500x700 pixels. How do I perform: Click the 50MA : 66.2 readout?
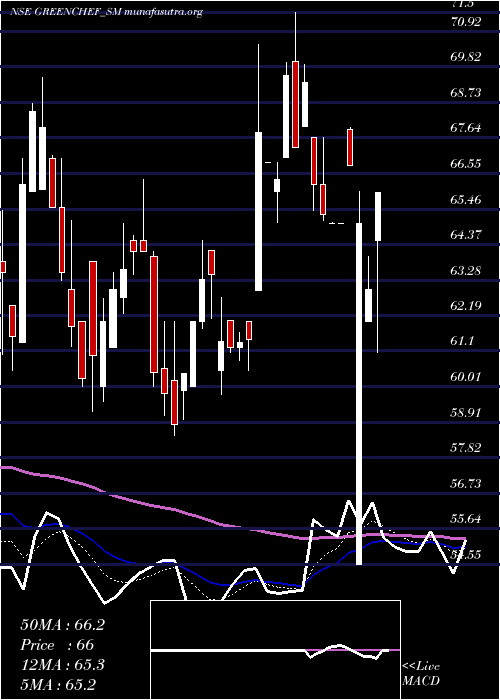tap(62, 625)
